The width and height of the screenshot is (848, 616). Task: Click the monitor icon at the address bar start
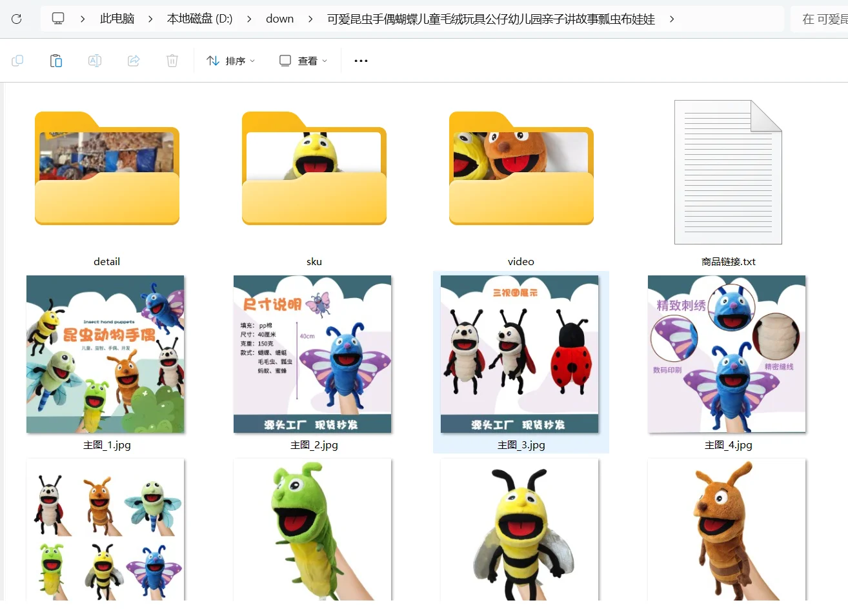pos(58,19)
